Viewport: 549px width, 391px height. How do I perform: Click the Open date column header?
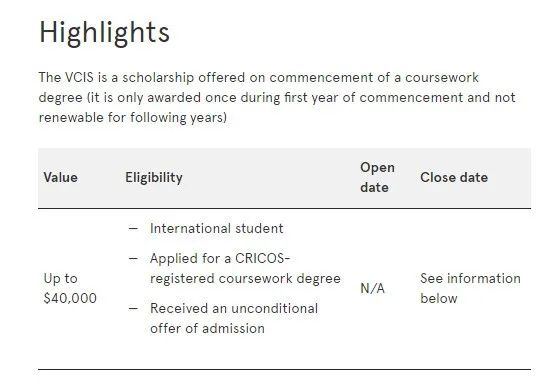pyautogui.click(x=377, y=177)
